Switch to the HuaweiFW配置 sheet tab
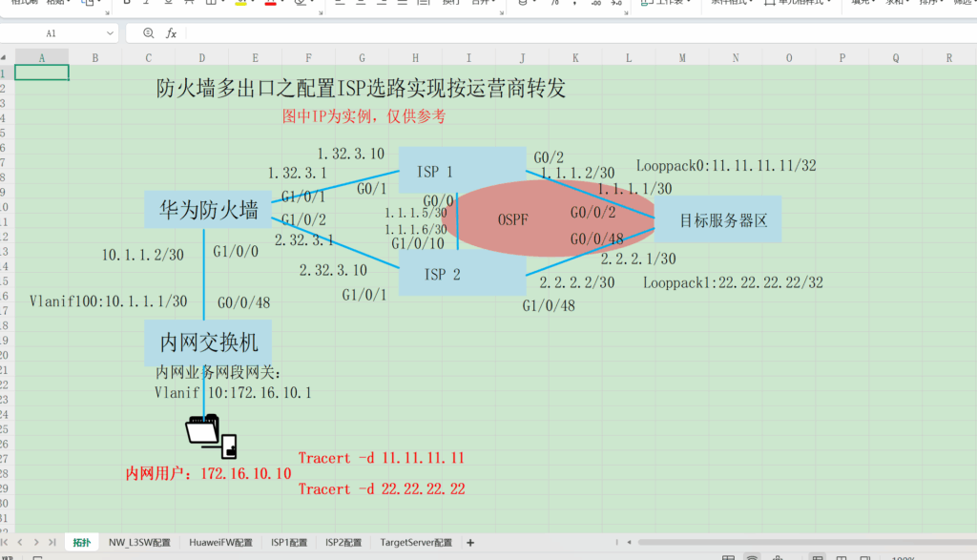This screenshot has height=560, width=977. (x=220, y=542)
